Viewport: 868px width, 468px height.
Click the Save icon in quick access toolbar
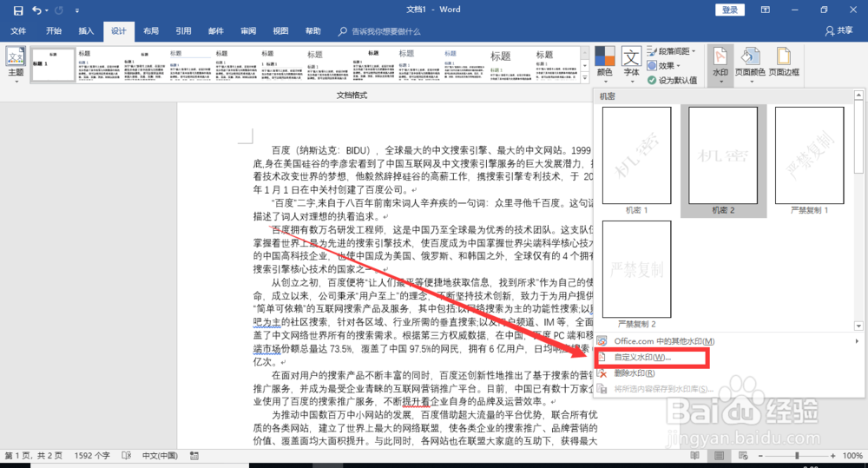point(18,10)
